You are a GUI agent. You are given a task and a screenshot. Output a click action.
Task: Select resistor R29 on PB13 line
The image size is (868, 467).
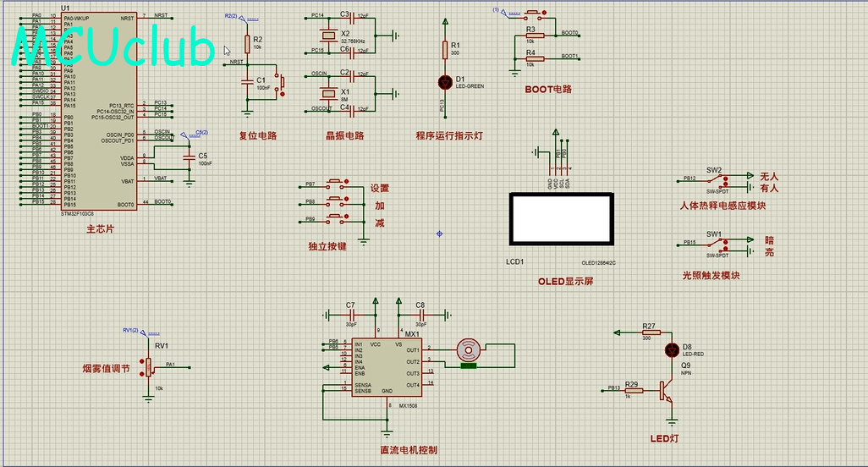coord(633,391)
